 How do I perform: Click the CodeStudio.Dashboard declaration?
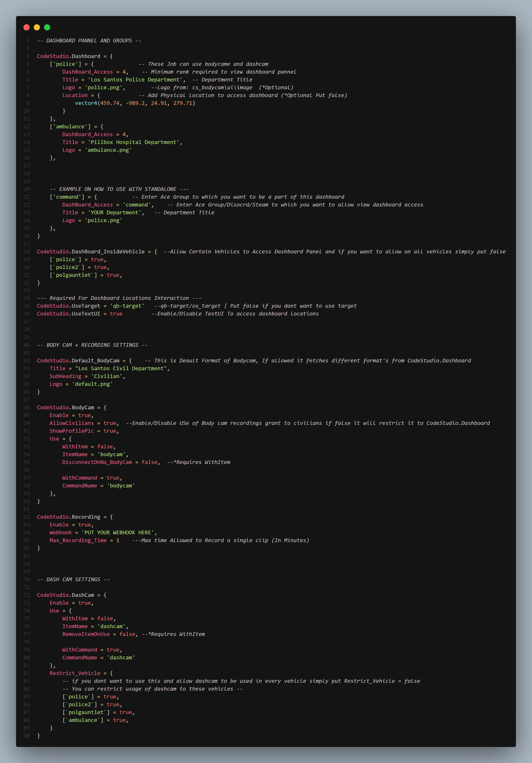pyautogui.click(x=69, y=56)
